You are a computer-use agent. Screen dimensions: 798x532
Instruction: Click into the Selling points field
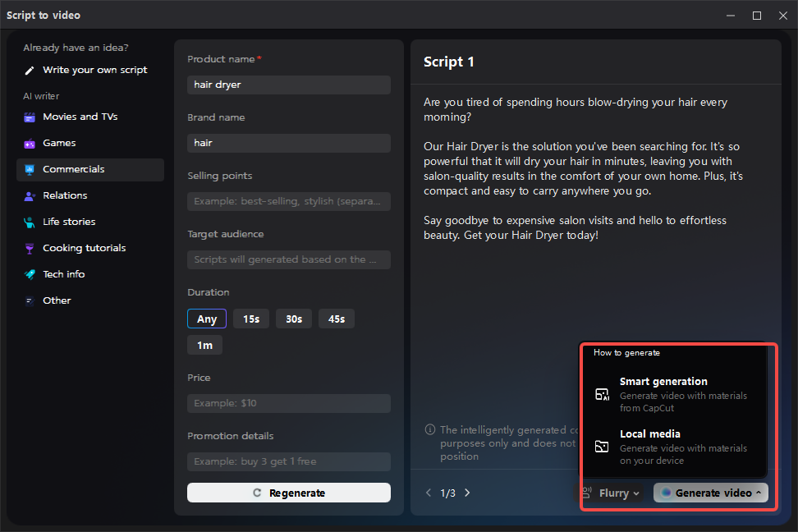click(x=288, y=202)
